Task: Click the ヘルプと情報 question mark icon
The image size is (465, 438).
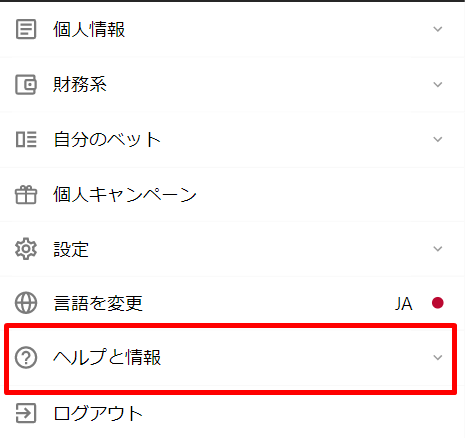Action: [x=26, y=357]
